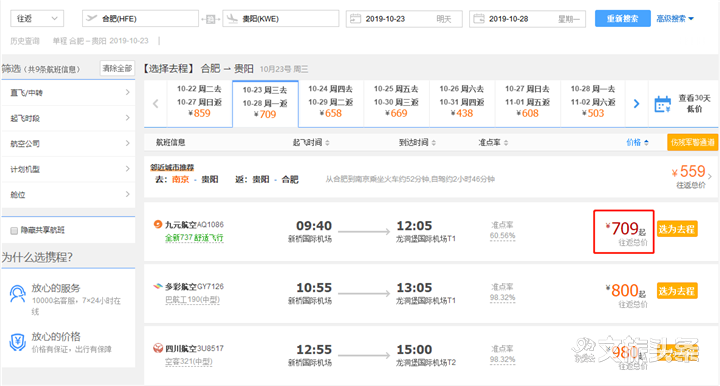The image size is (720, 386).
Task: Click the ¥709 round-trip price
Action: pyautogui.click(x=625, y=229)
